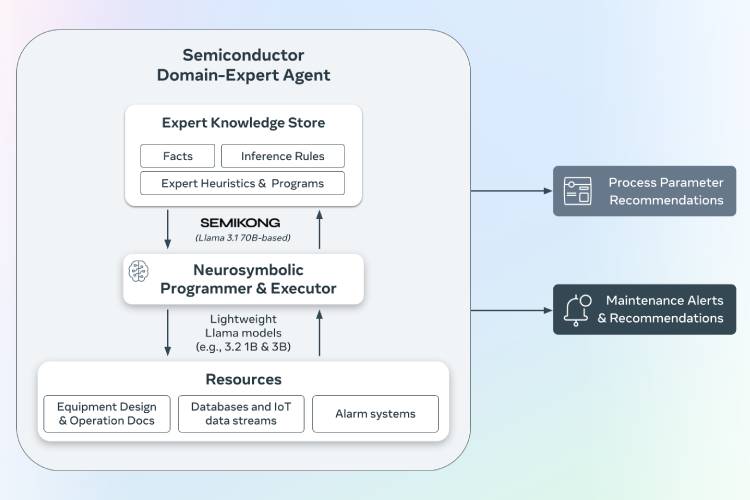Click the SEMIKONG label text
This screenshot has width=750, height=500.
tap(238, 222)
